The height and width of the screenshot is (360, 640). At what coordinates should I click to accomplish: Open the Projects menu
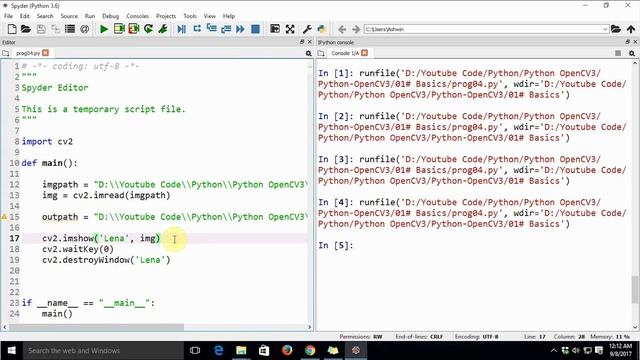point(166,16)
